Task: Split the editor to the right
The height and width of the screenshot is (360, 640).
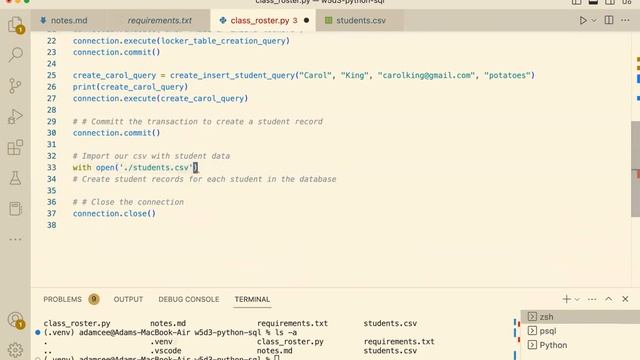Action: click(x=609, y=20)
